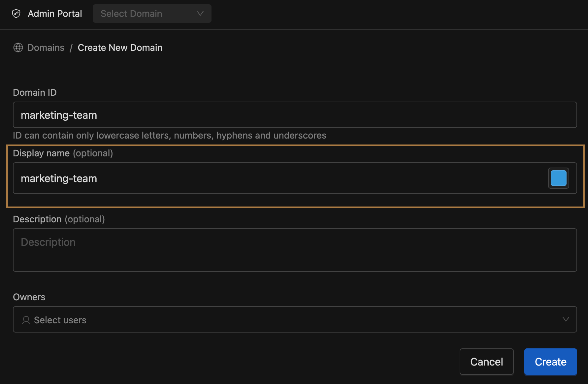588x384 pixels.
Task: Click the user icon in Owners field
Action: click(x=26, y=320)
